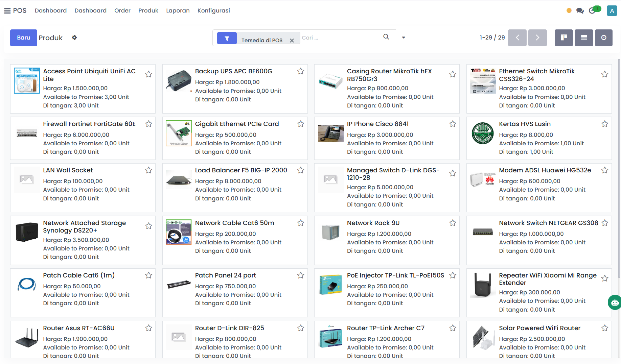Favorite Backup UPS APC BE600G star

pyautogui.click(x=301, y=71)
